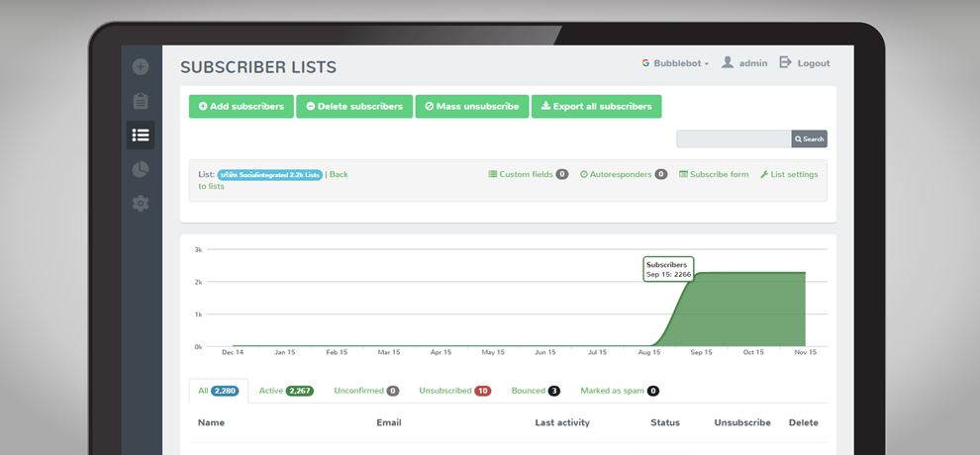Click the Sep 15 axis label
The height and width of the screenshot is (455, 980).
(x=701, y=353)
